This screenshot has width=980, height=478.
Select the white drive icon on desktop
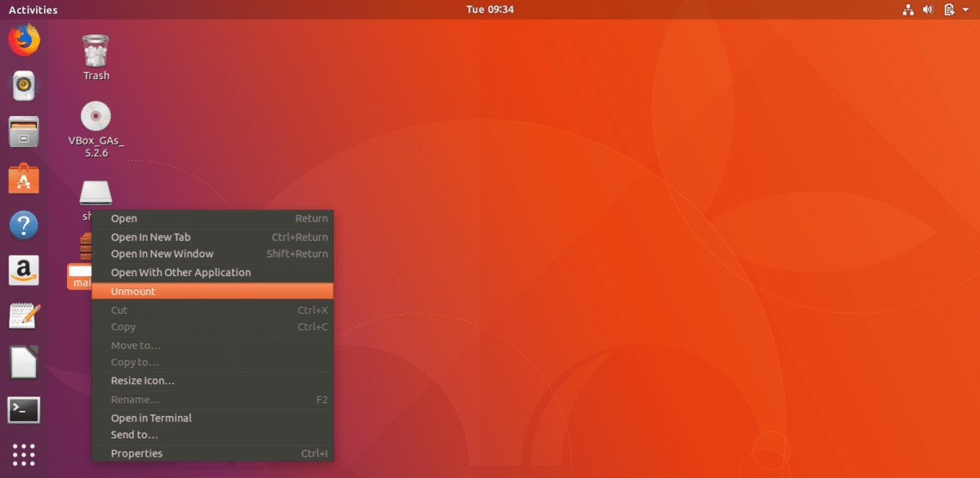(x=95, y=193)
